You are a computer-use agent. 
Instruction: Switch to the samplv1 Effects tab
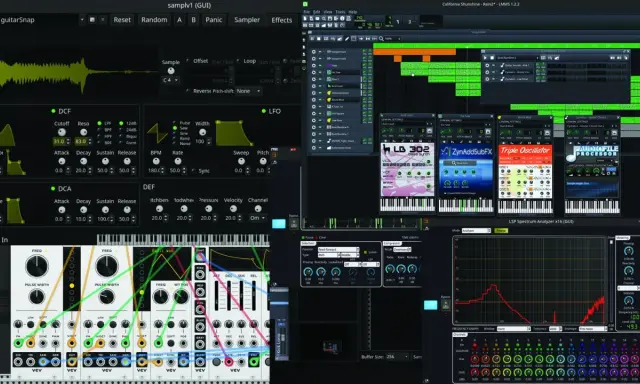(x=282, y=20)
